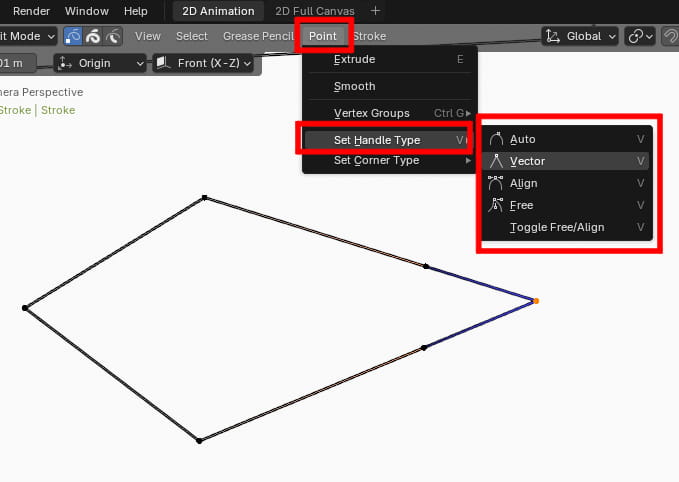Viewport: 679px width, 482px height.
Task: Open the Global transform orientation dropdown
Action: (x=581, y=36)
